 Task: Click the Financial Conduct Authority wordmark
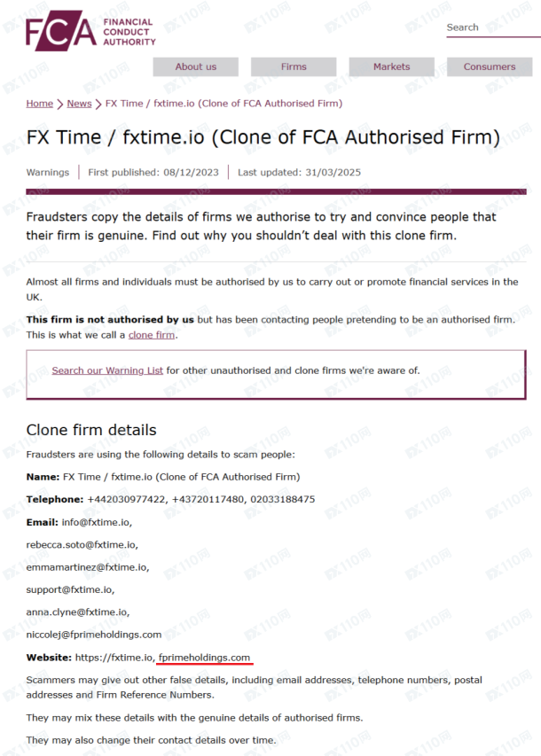pos(129,32)
